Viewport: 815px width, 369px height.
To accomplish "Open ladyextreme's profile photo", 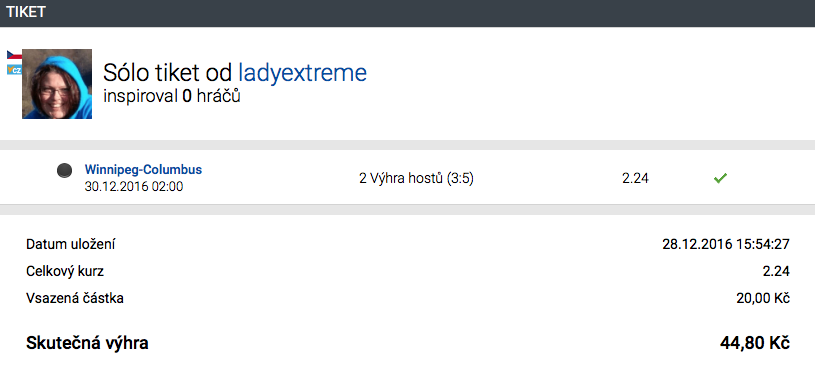I will 57,84.
